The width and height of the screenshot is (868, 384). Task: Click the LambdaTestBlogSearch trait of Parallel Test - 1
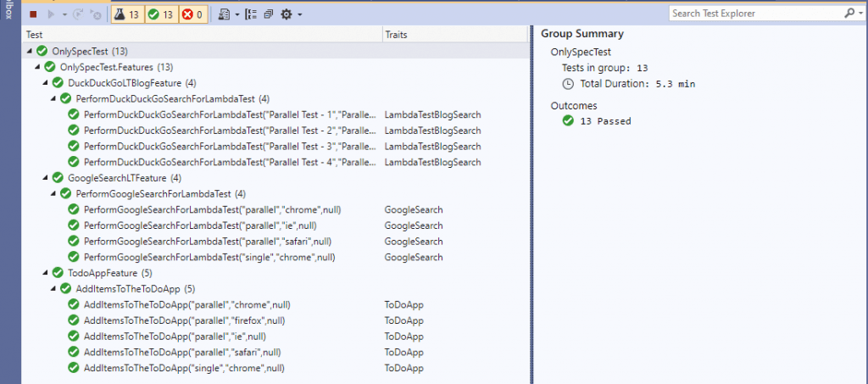(x=433, y=115)
